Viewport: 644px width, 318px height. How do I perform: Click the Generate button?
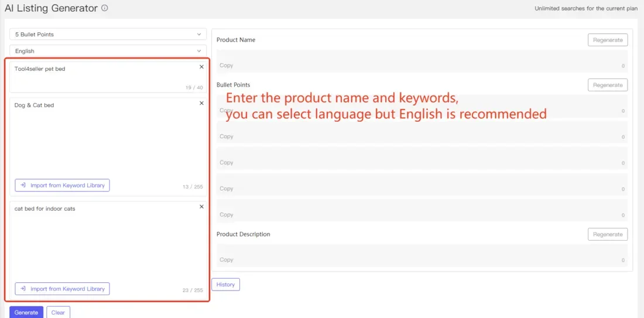(26, 312)
